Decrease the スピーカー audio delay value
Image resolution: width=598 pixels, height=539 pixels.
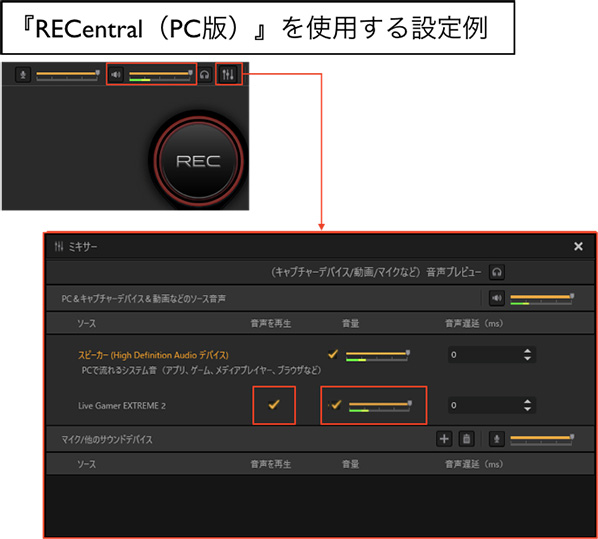point(527,359)
